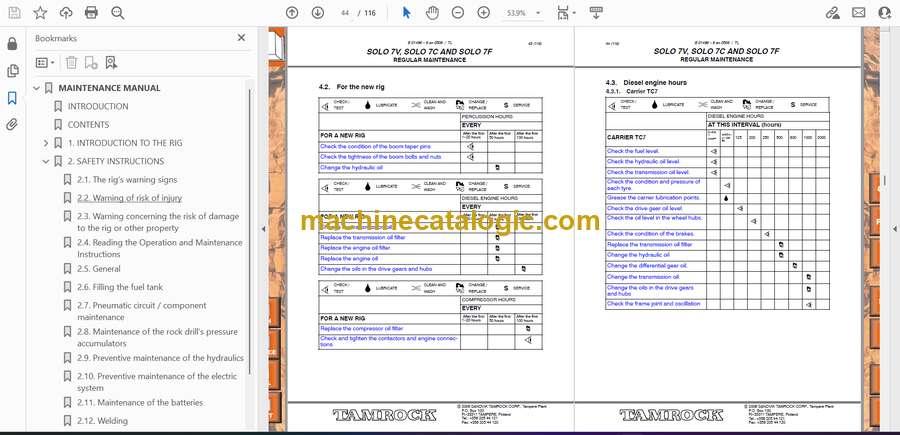The width and height of the screenshot is (900, 435).
Task: Bookmark this file with the star icon
Action: [40, 13]
